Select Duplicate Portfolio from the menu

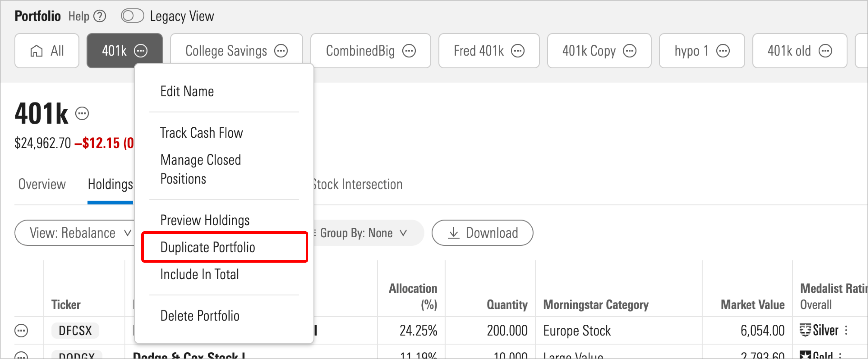click(x=208, y=247)
